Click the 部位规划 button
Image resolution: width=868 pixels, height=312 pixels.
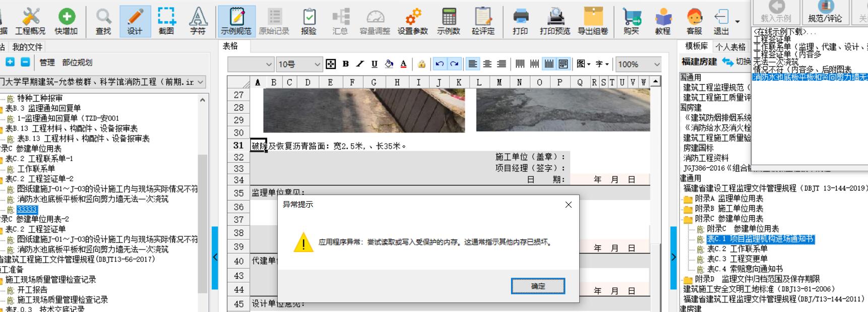pos(77,63)
